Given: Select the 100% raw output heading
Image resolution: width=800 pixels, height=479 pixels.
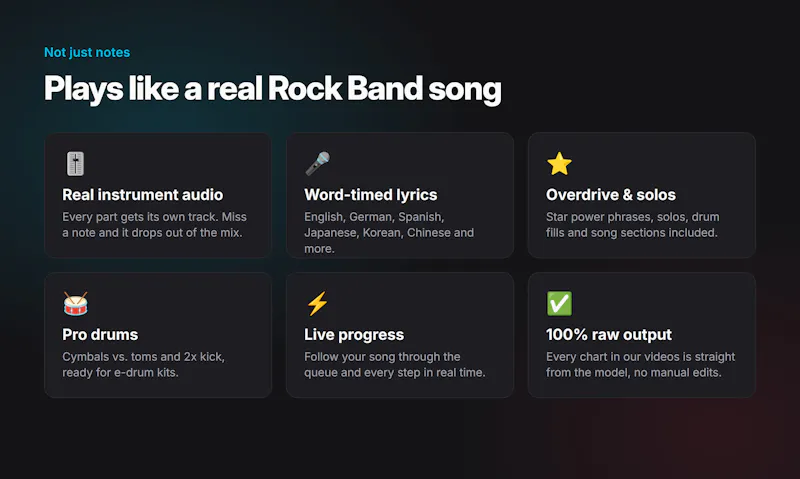Looking at the screenshot, I should [609, 335].
